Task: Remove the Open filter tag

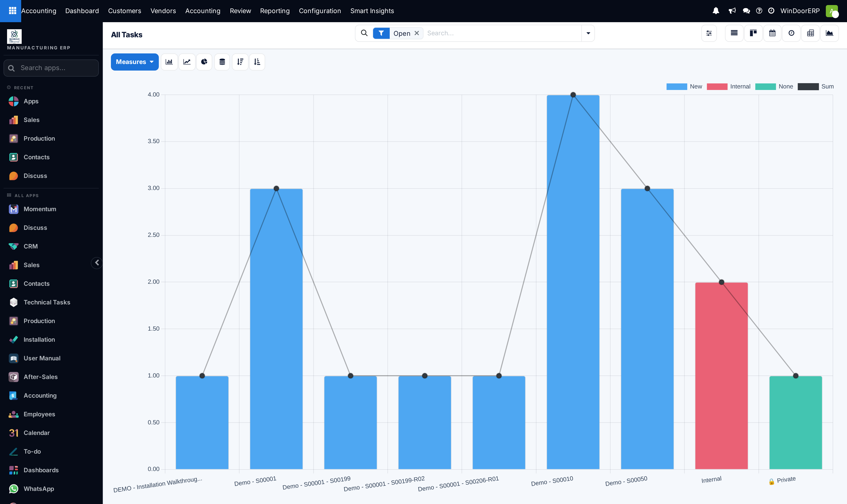Action: [x=416, y=33]
